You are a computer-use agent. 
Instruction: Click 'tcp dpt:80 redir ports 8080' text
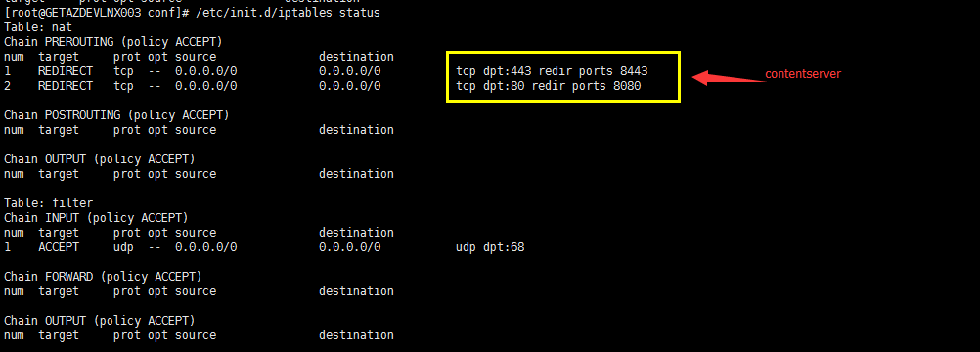pyautogui.click(x=549, y=86)
